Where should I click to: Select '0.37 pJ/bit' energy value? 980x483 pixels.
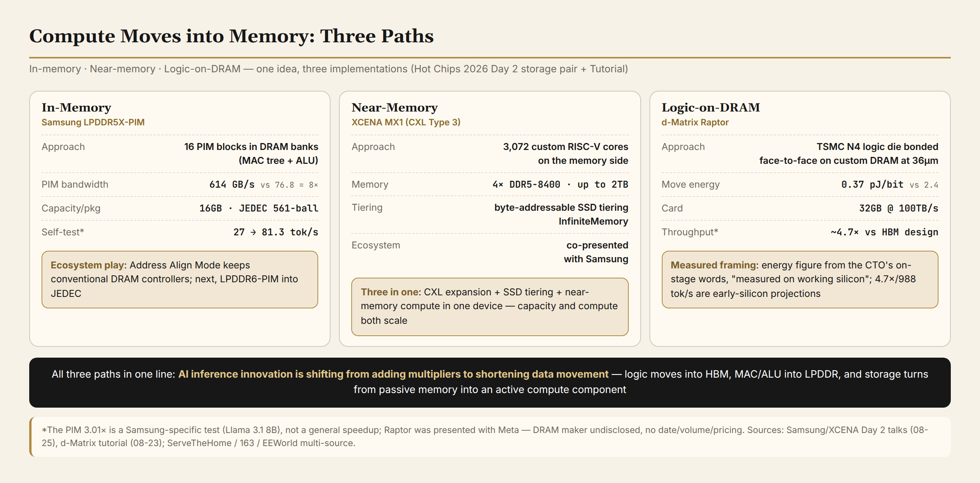point(872,184)
